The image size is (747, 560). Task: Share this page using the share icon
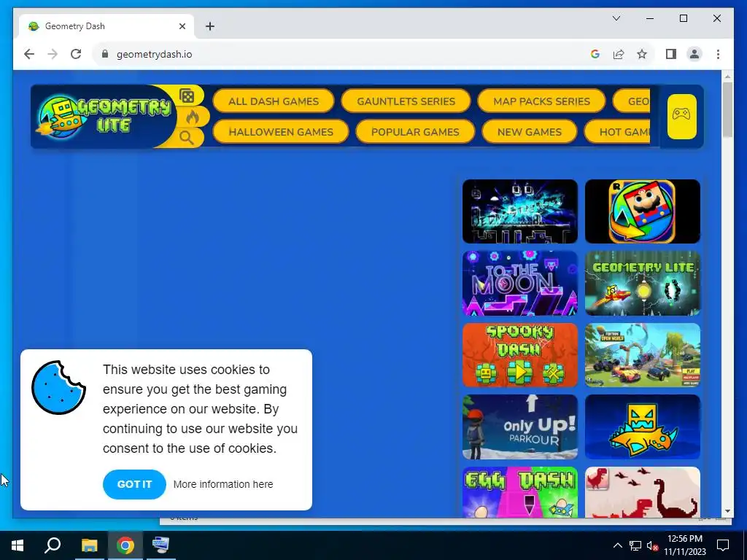pyautogui.click(x=619, y=54)
